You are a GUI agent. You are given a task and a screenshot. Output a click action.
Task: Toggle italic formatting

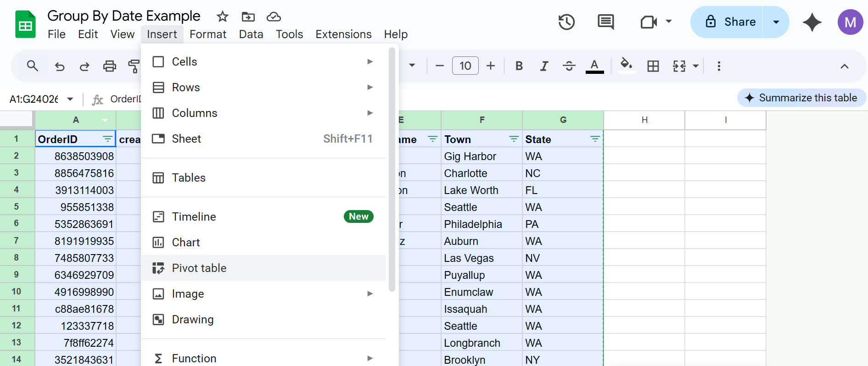tap(544, 66)
